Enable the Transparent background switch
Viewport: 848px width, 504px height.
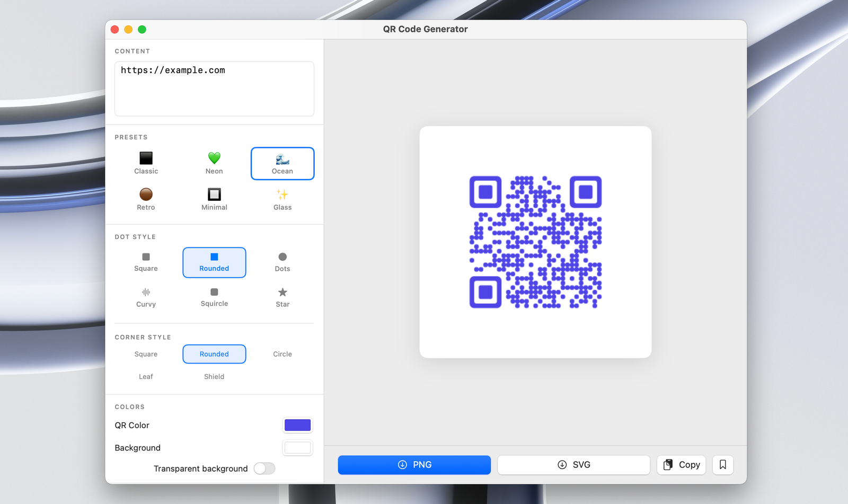pos(264,468)
